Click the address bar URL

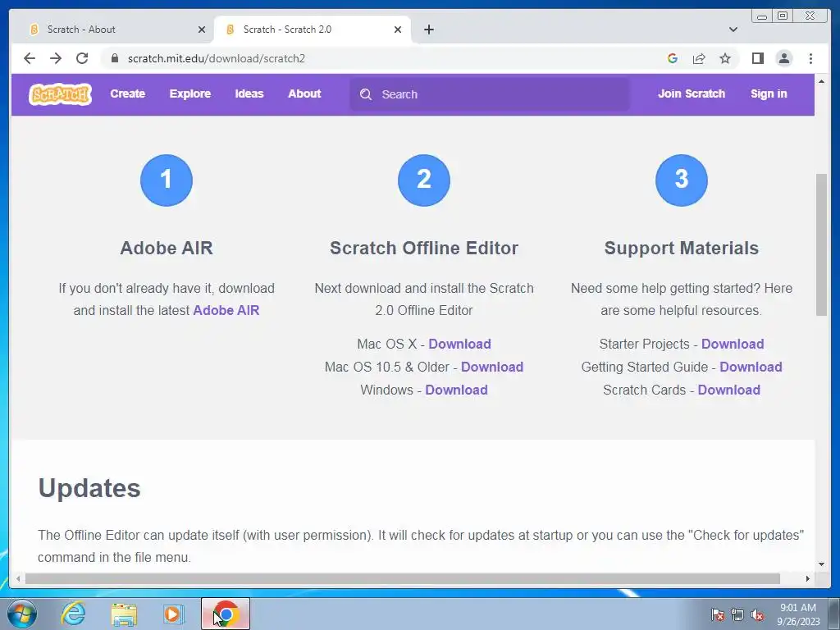[217, 58]
